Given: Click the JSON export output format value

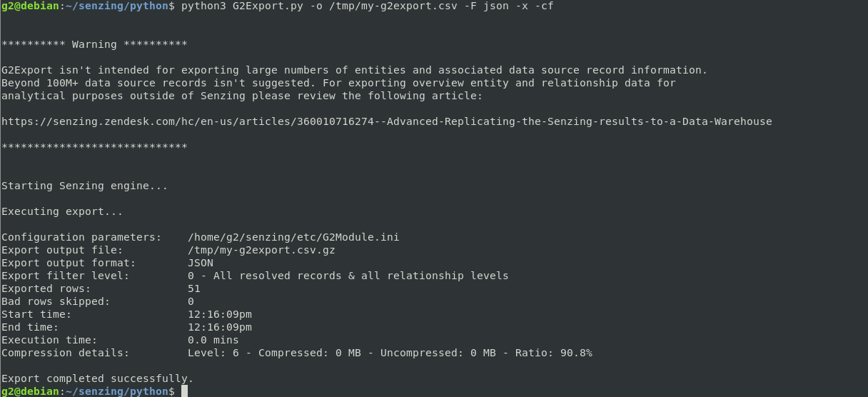Looking at the screenshot, I should pyautogui.click(x=201, y=263).
